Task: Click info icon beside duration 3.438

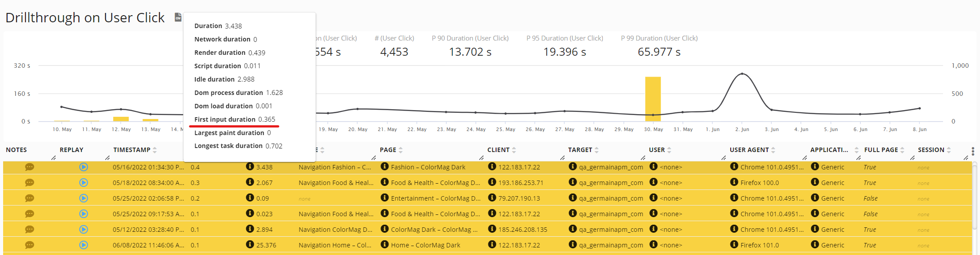Action: (250, 167)
